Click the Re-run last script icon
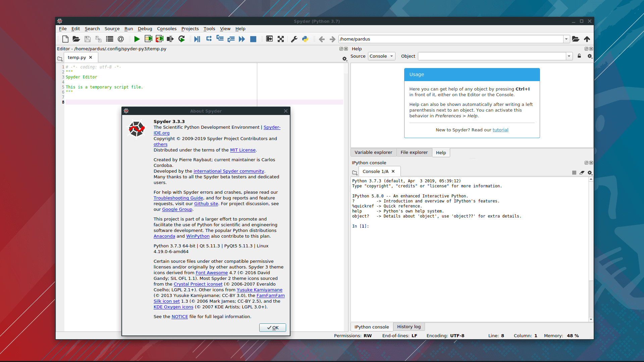Image resolution: width=644 pixels, height=362 pixels. 181,39
